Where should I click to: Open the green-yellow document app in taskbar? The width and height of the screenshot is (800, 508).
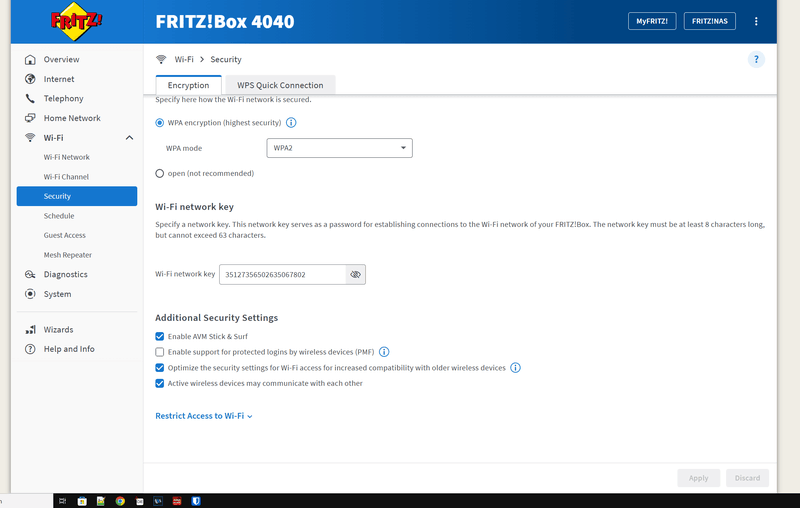pos(101,501)
